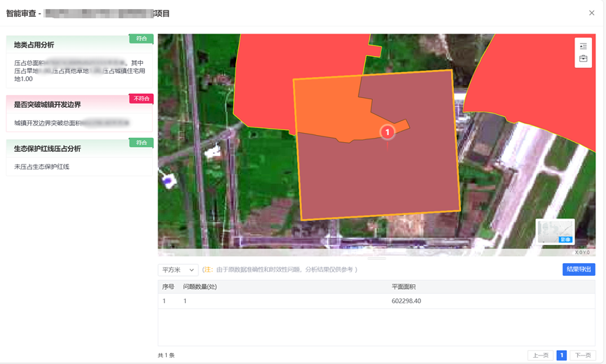Open the layer list icon on map
Viewport: 606px width, 364px height.
(583, 46)
